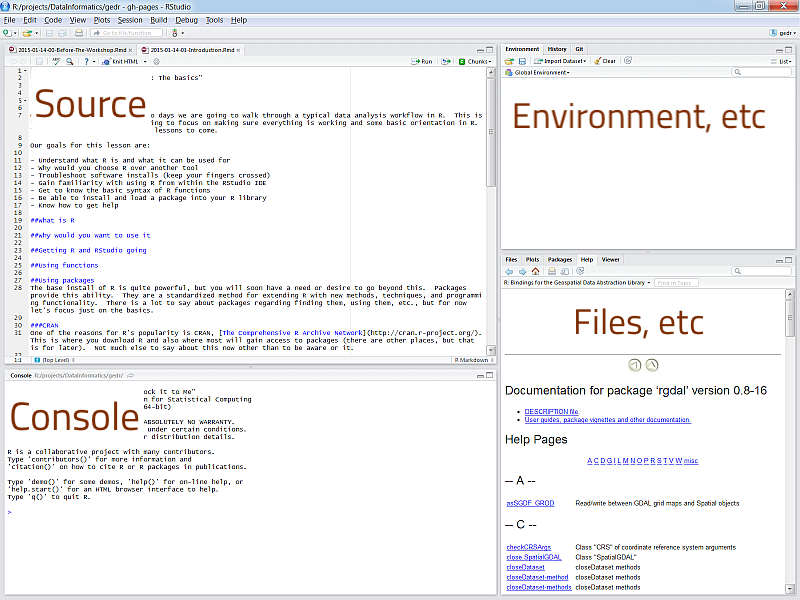Click the New File icon in main toolbar
This screenshot has height=600, width=800.
tap(7, 33)
